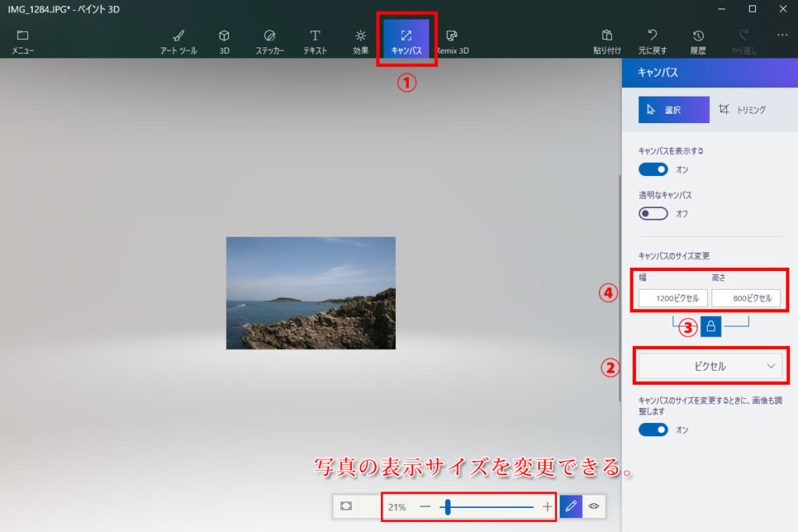Undo with the 元に戻す button
The height and width of the screenshot is (532, 798).
[x=652, y=42]
